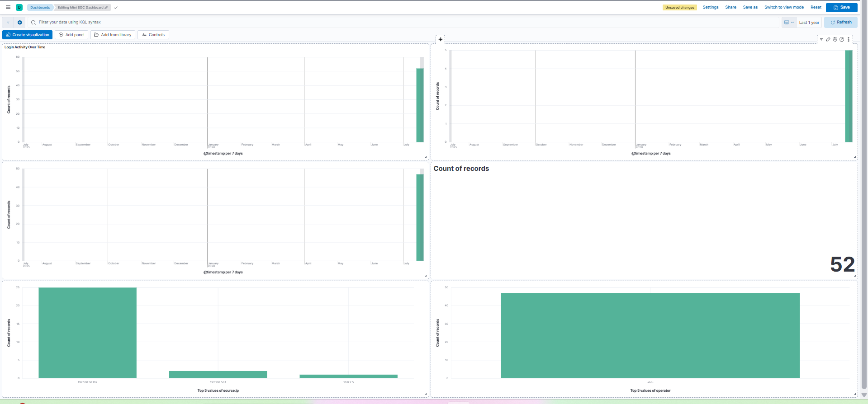Add a new filter with plus icon

19,22
